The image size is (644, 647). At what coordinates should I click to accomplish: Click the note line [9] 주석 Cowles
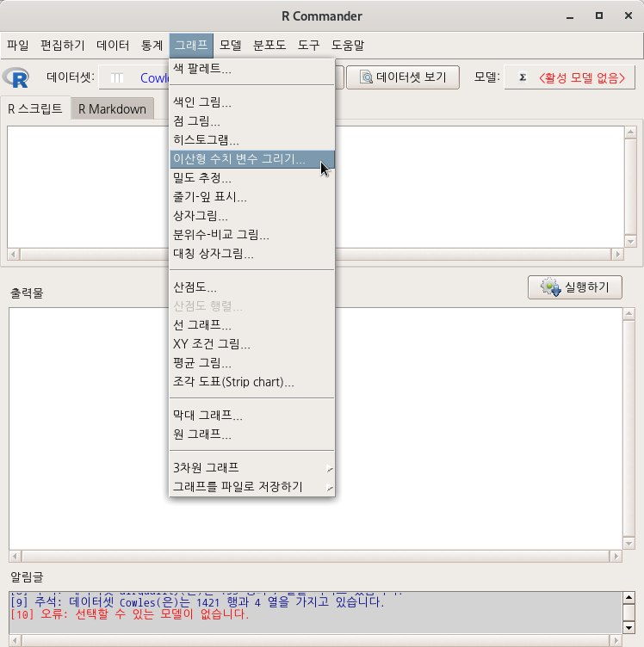(x=197, y=602)
